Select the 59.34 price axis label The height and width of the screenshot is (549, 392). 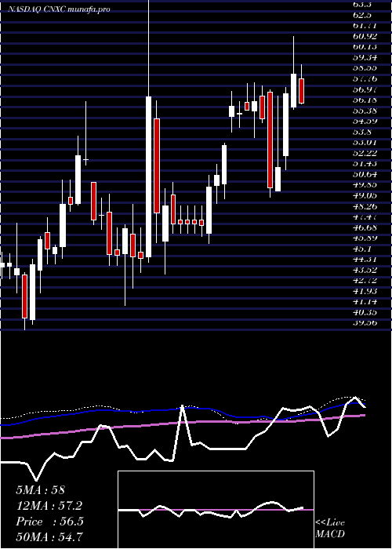[365, 57]
